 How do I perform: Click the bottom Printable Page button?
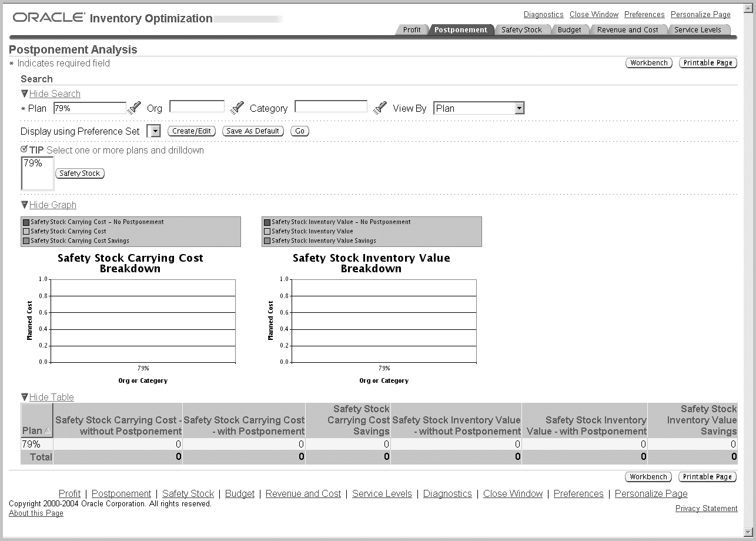(708, 477)
